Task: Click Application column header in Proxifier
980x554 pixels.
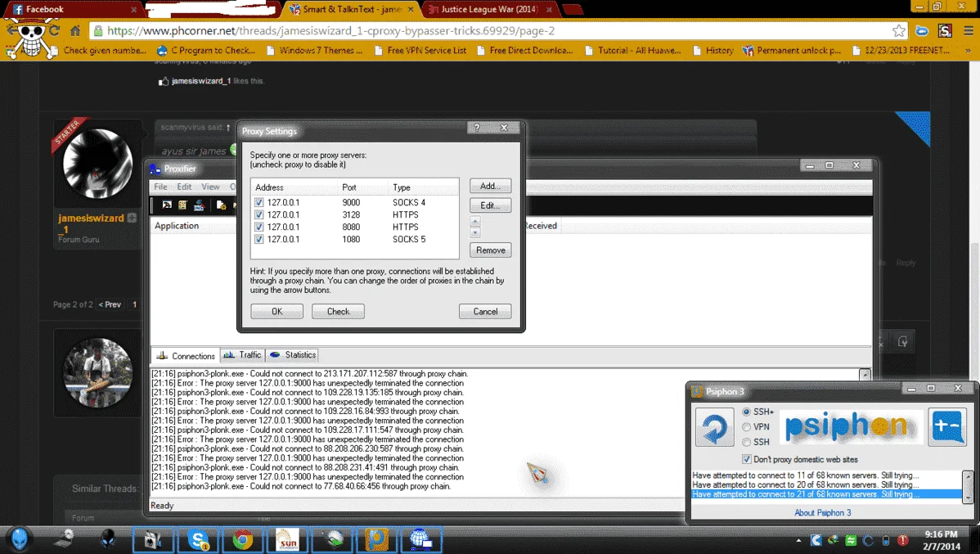Action: [177, 226]
